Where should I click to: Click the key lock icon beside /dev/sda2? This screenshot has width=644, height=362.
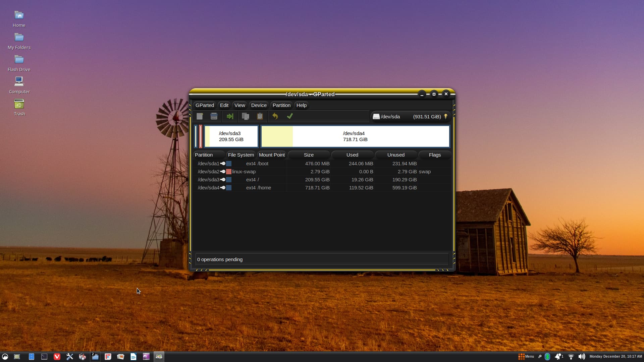coord(223,172)
